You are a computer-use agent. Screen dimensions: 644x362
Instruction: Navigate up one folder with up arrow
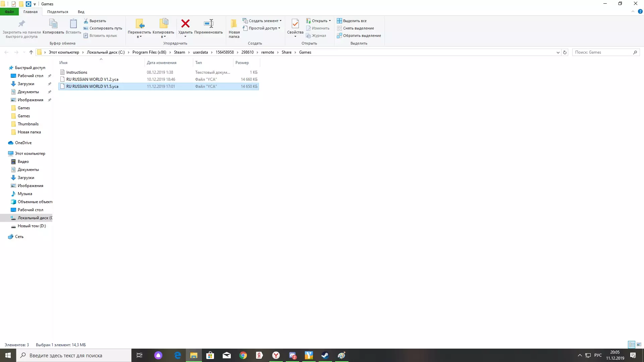point(31,52)
